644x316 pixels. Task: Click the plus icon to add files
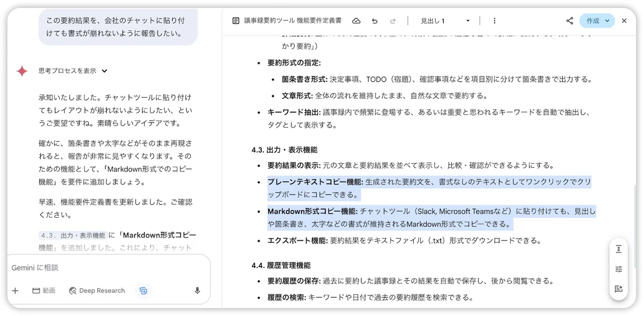15,291
